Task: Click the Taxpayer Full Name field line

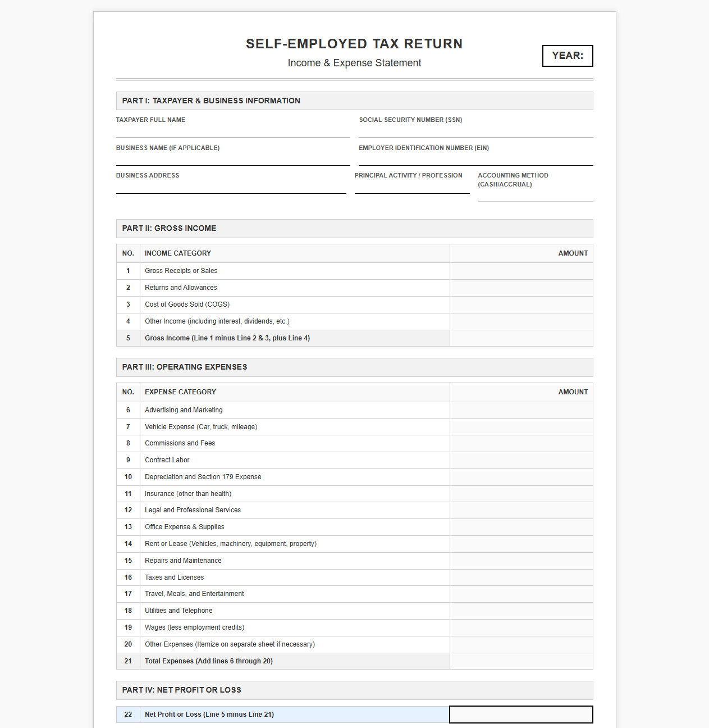Action: [233, 131]
